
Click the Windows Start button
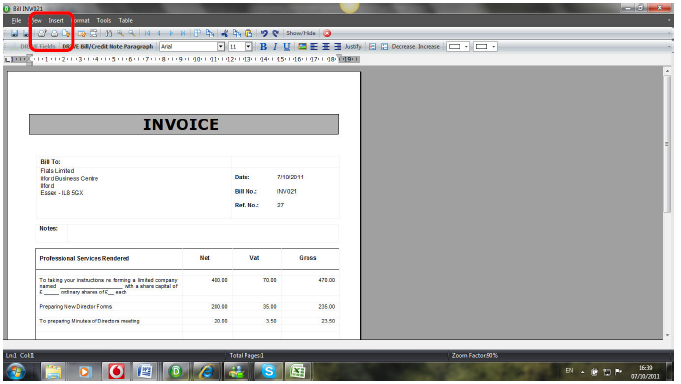(16, 372)
